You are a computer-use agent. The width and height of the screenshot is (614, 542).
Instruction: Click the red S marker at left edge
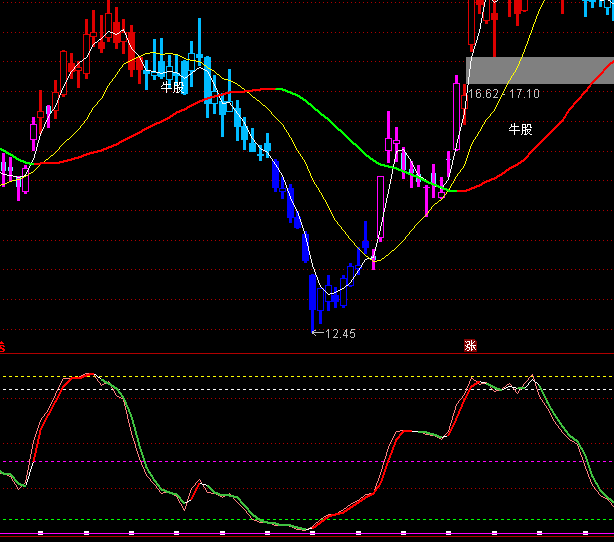pos(3,347)
